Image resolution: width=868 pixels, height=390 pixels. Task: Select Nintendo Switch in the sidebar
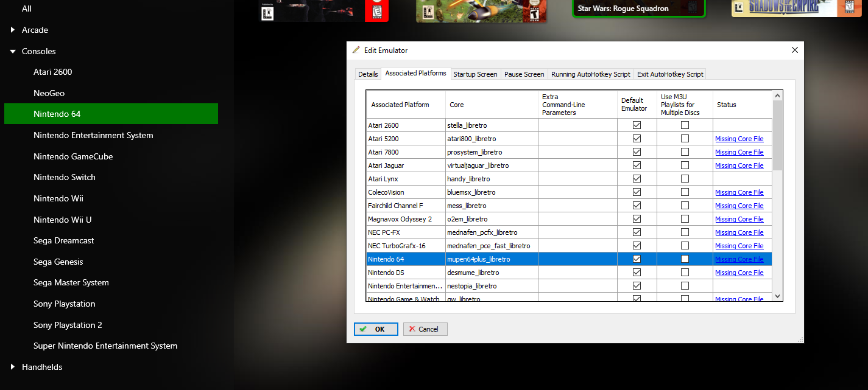click(65, 177)
